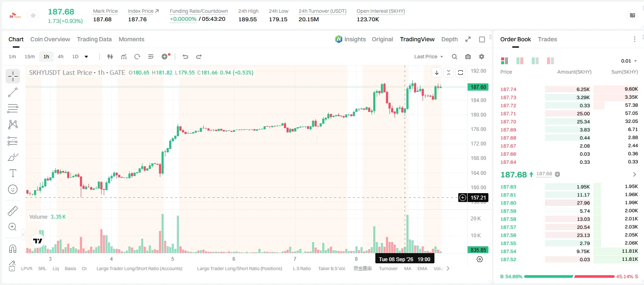Select the ruler measure tool
Viewport: 644px width, 285px height.
(13, 211)
